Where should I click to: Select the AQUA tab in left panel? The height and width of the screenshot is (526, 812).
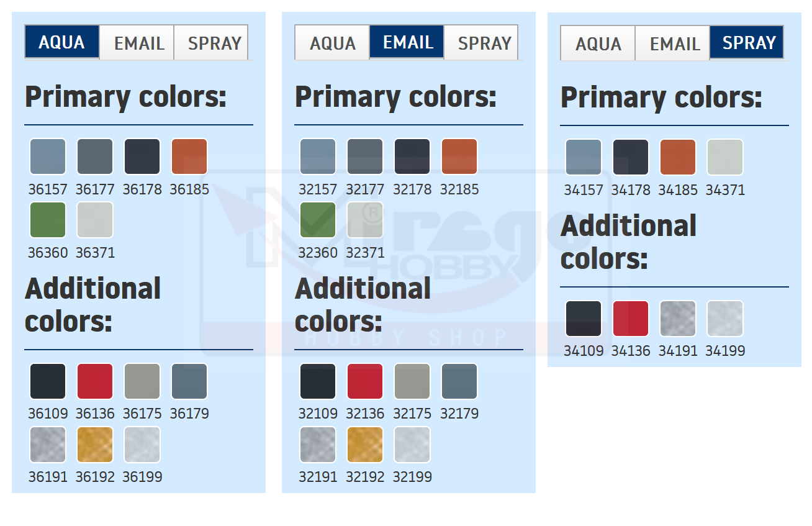coord(62,42)
